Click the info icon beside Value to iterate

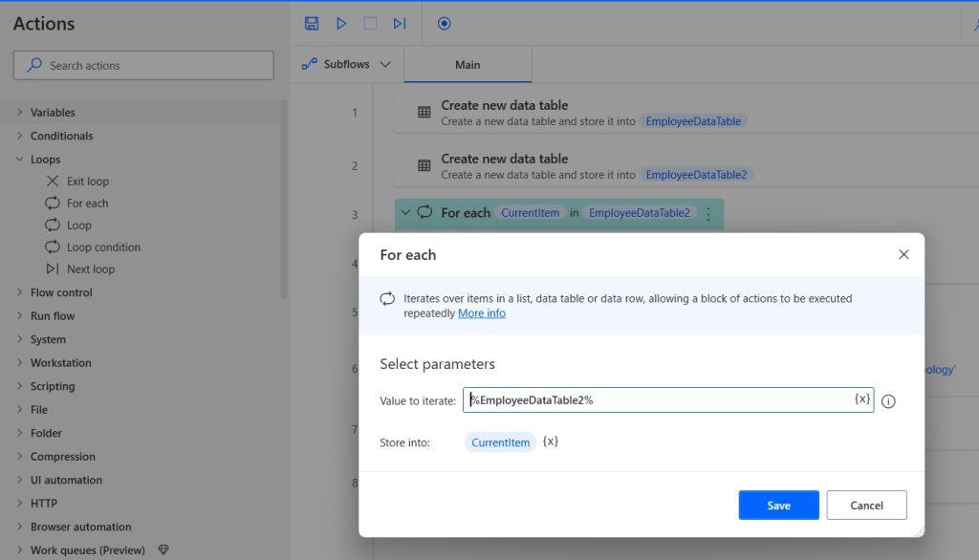888,401
